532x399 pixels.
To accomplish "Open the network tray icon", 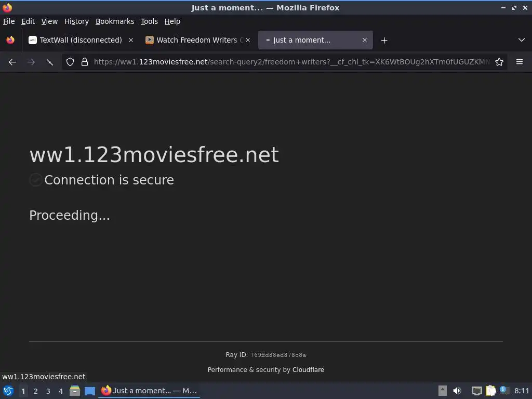I will point(477,391).
